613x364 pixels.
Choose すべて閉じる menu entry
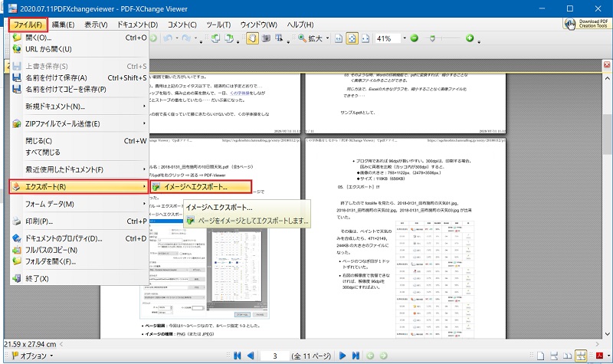[79, 152]
